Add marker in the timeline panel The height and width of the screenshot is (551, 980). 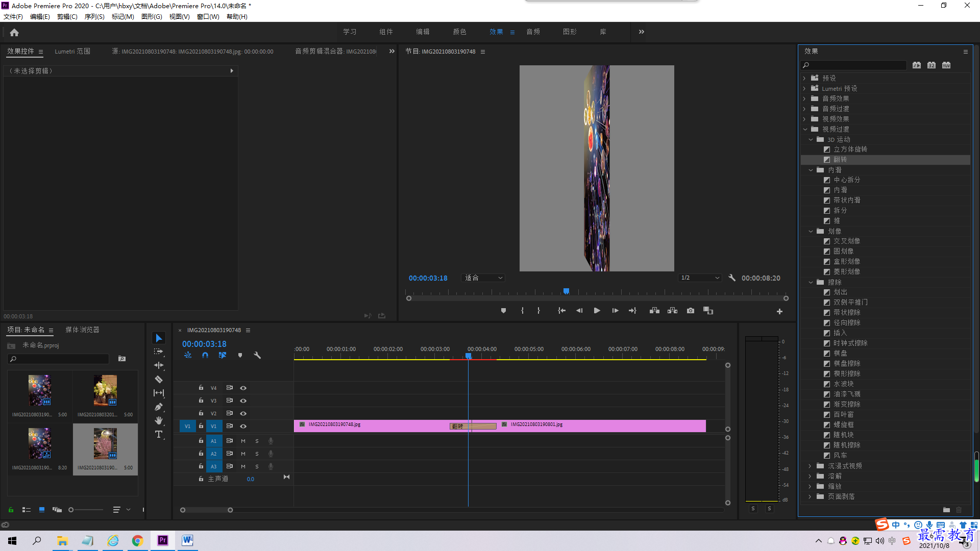(x=240, y=355)
